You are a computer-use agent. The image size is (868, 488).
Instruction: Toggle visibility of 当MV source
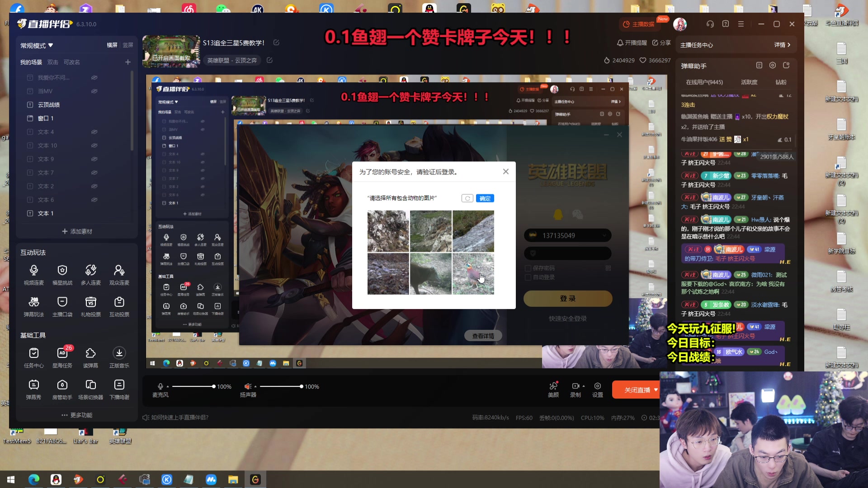(94, 91)
